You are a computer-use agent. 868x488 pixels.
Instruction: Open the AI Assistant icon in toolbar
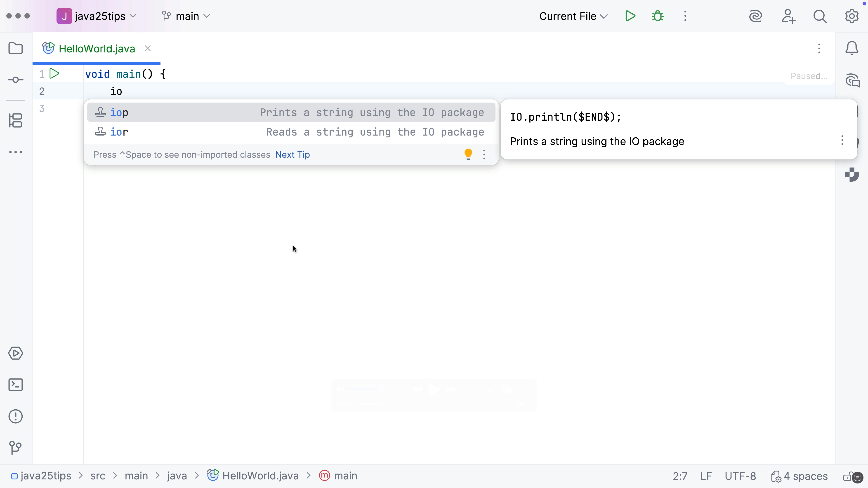[x=756, y=16]
